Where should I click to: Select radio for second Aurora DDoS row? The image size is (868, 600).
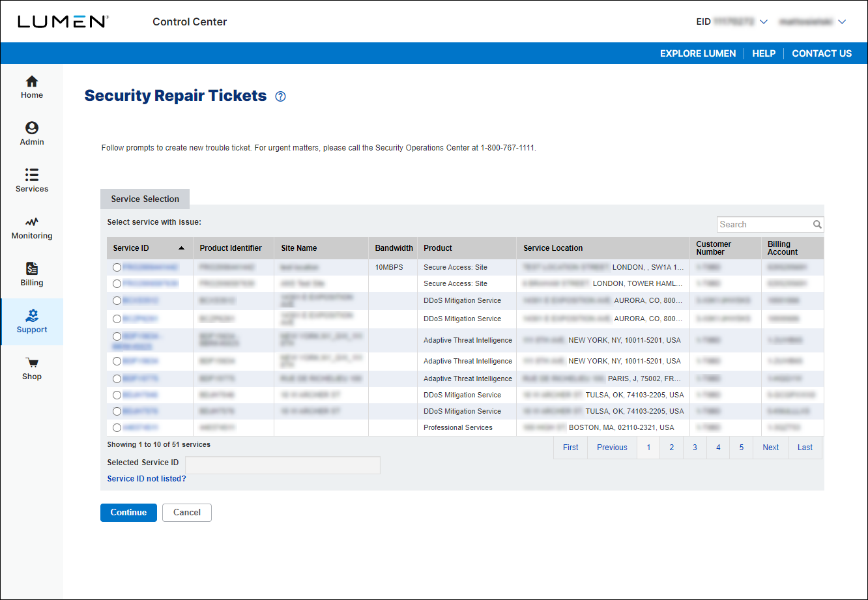117,319
